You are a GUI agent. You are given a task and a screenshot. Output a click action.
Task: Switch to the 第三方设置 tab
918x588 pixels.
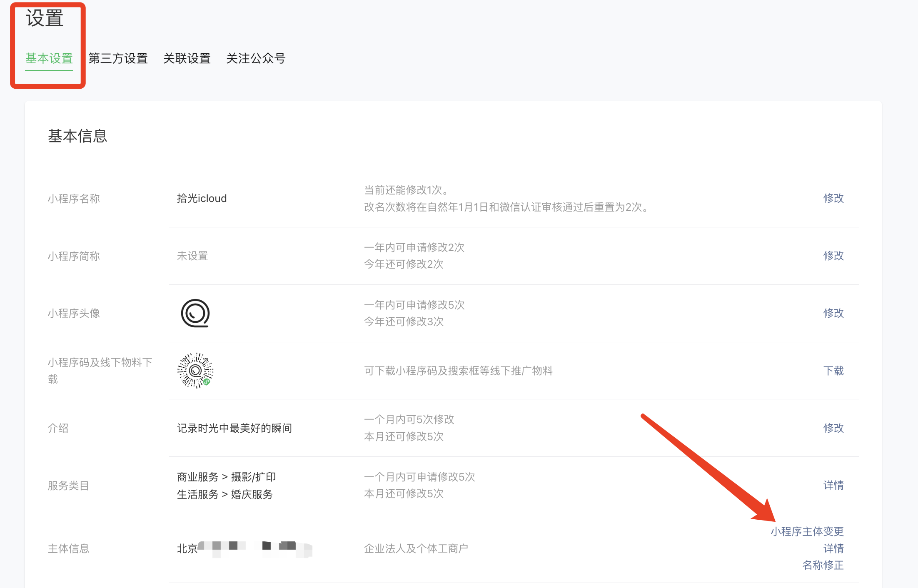pos(118,58)
